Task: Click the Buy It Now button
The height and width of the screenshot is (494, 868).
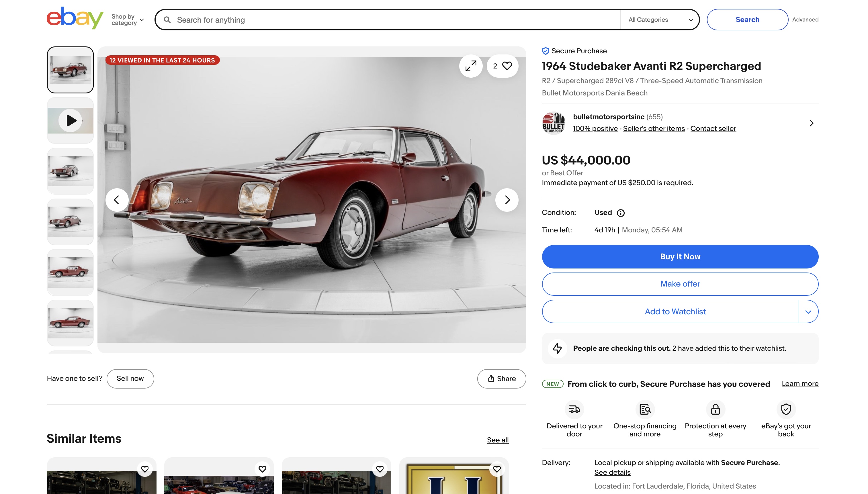Action: 680,256
